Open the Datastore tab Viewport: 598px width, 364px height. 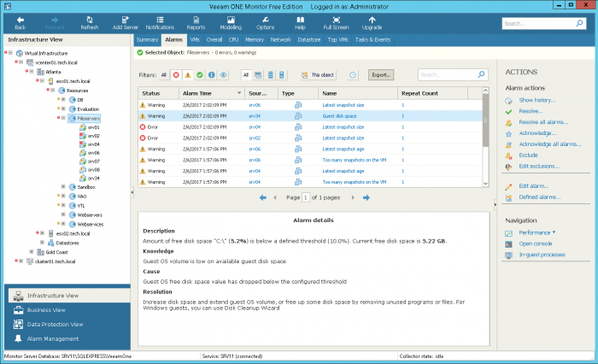309,39
